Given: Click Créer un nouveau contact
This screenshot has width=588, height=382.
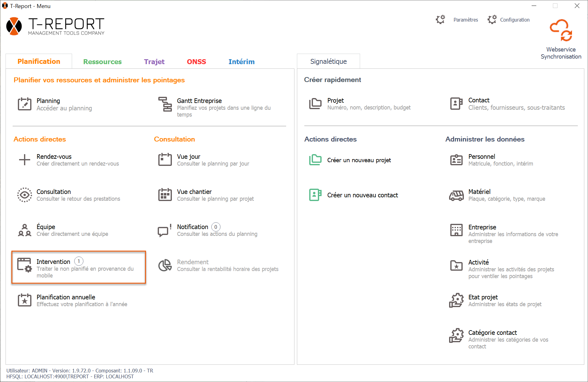Looking at the screenshot, I should tap(362, 195).
